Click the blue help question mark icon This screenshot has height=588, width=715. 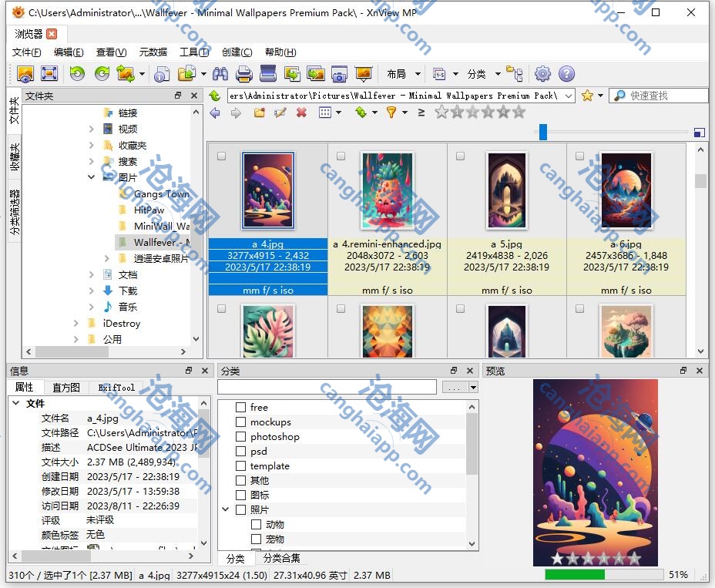tap(566, 74)
